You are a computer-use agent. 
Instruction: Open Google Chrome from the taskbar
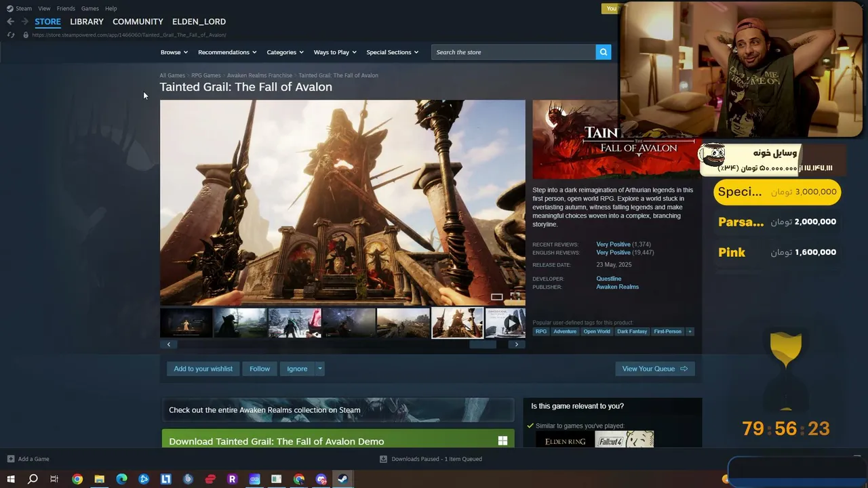77,479
